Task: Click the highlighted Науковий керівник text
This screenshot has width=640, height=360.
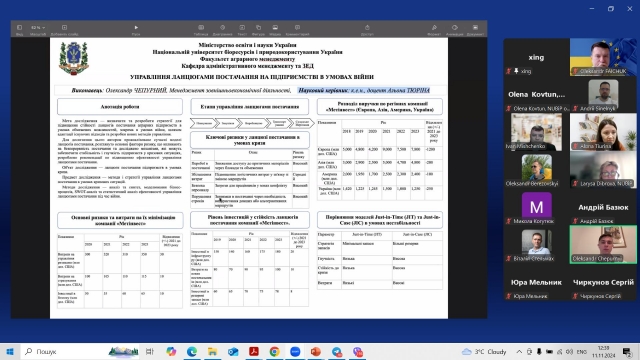Action: pos(364,90)
